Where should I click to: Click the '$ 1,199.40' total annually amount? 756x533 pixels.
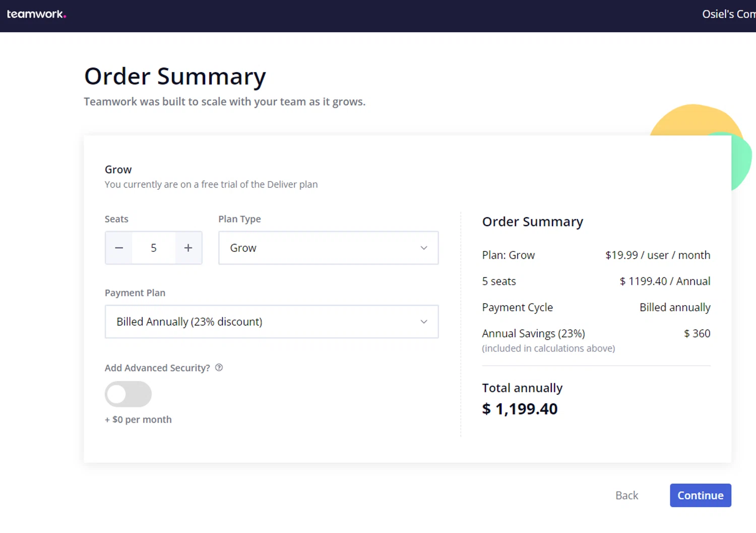pos(520,409)
